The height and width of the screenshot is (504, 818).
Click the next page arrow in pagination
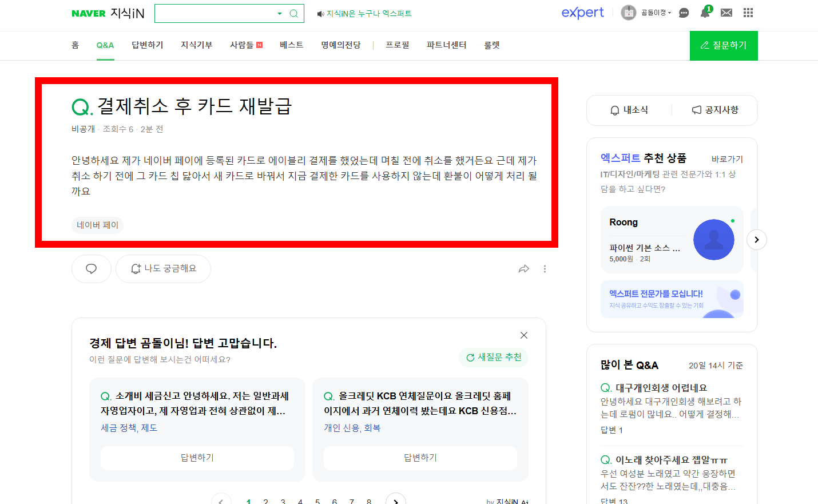click(x=396, y=501)
